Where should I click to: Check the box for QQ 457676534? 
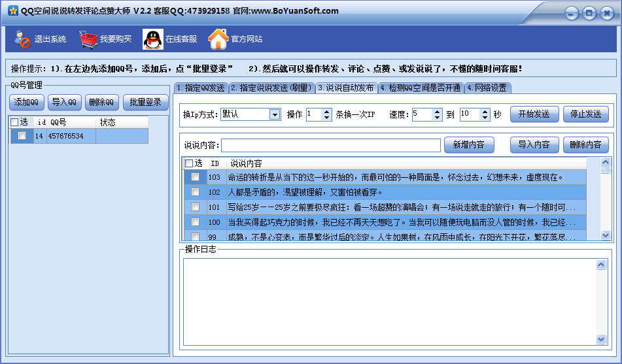[x=22, y=136]
